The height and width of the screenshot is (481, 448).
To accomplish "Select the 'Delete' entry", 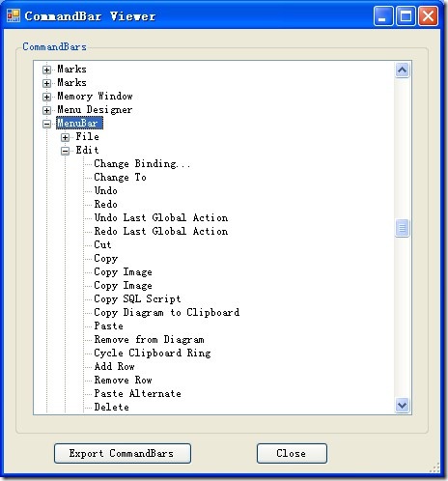I will pos(112,407).
